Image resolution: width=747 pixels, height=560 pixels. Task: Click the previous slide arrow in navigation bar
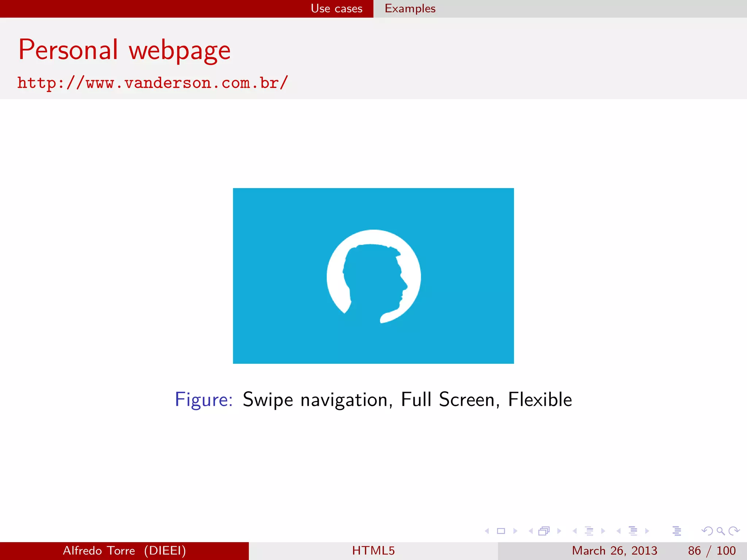(487, 531)
